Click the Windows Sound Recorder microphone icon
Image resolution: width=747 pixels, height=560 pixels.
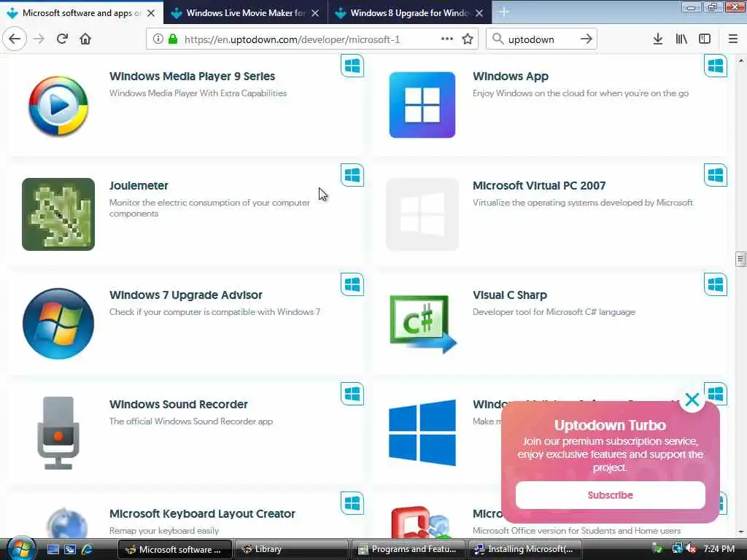58,433
